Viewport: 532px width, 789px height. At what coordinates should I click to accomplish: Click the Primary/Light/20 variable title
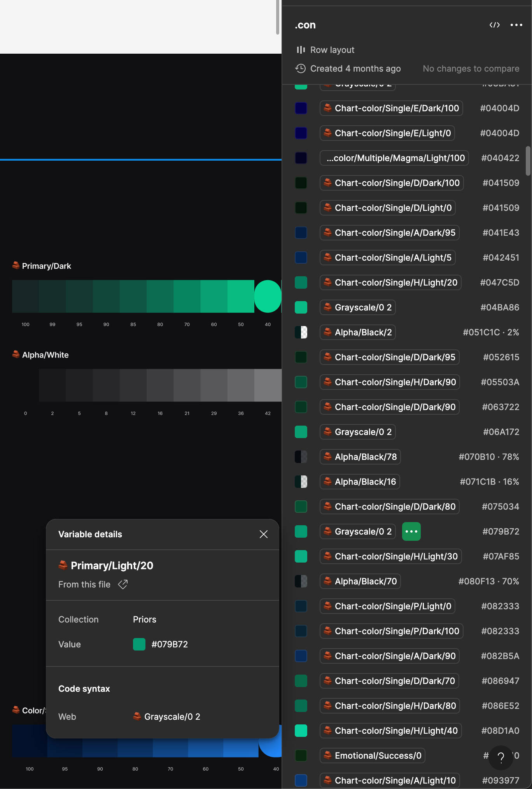pyautogui.click(x=112, y=566)
